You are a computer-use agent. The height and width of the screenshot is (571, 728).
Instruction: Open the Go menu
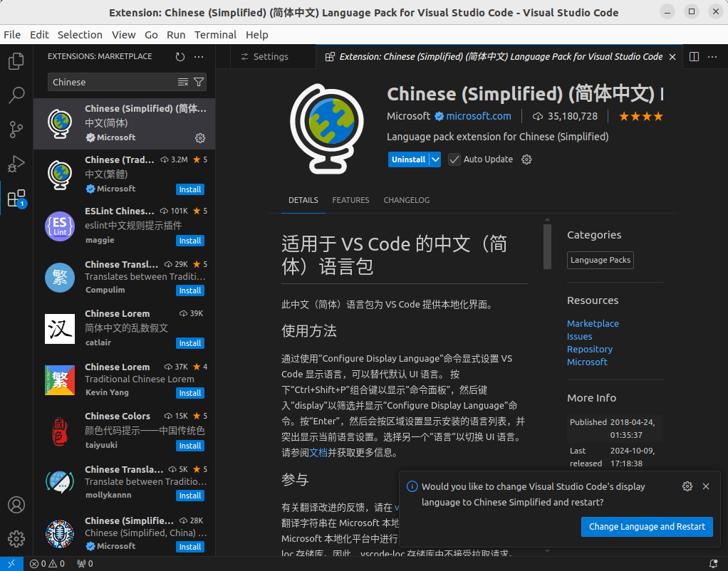coord(151,35)
